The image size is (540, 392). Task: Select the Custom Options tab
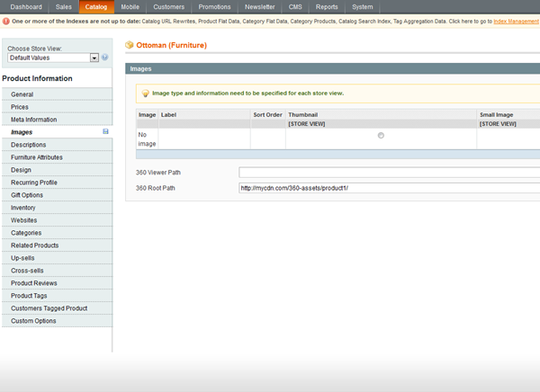tap(33, 321)
